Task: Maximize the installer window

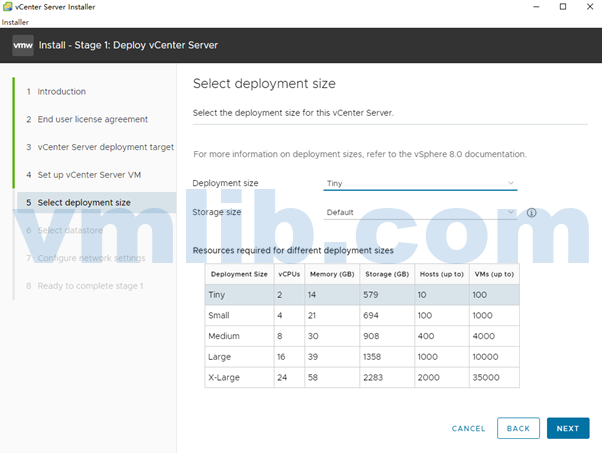Action: [563, 7]
